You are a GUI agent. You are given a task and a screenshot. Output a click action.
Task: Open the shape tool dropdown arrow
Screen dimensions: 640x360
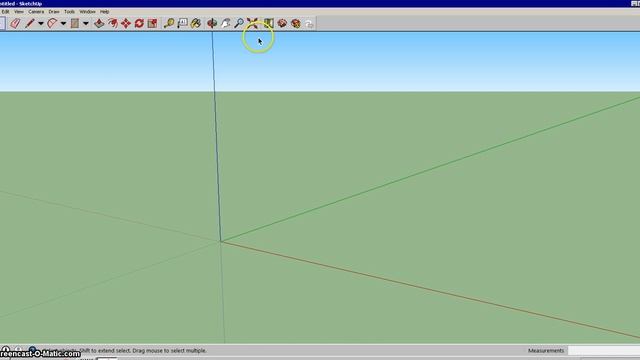click(x=86, y=24)
